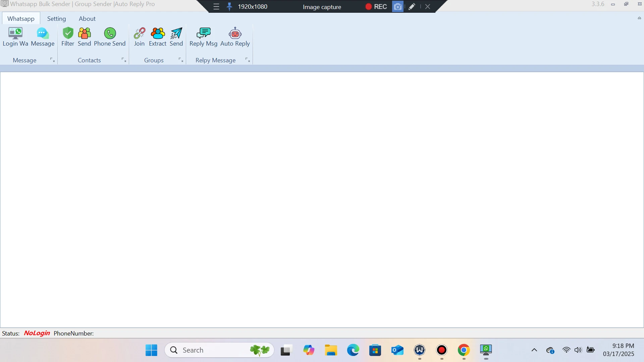Open the Extract groups tool

(158, 37)
